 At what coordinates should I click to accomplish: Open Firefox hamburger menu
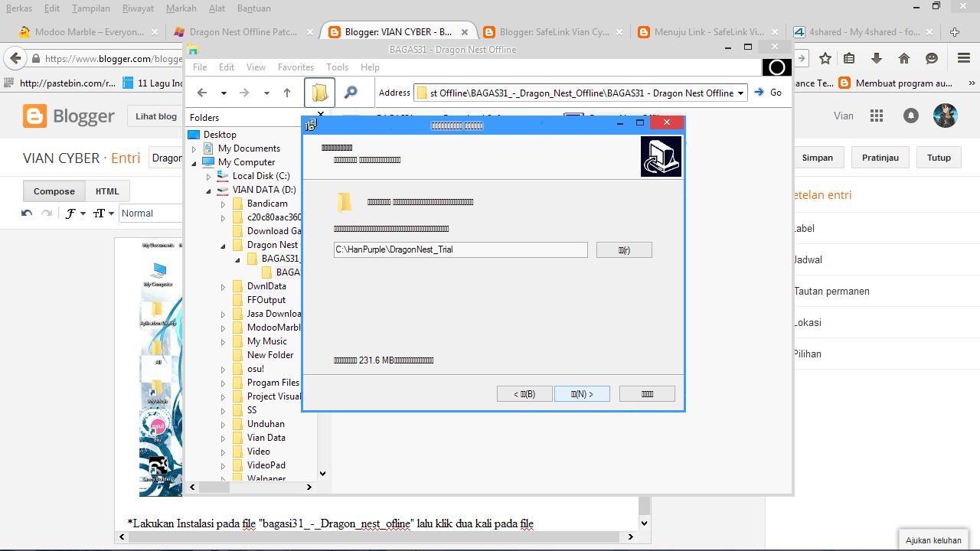pos(964,58)
